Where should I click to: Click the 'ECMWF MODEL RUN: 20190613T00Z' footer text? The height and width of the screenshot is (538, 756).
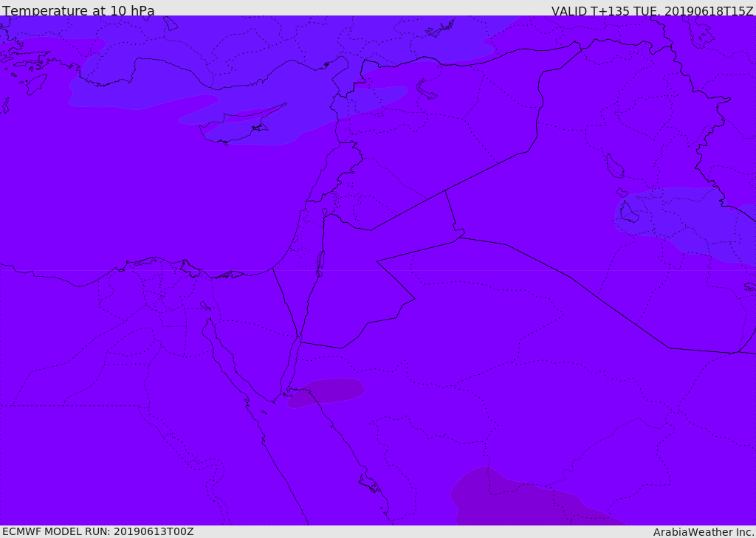coord(98,531)
